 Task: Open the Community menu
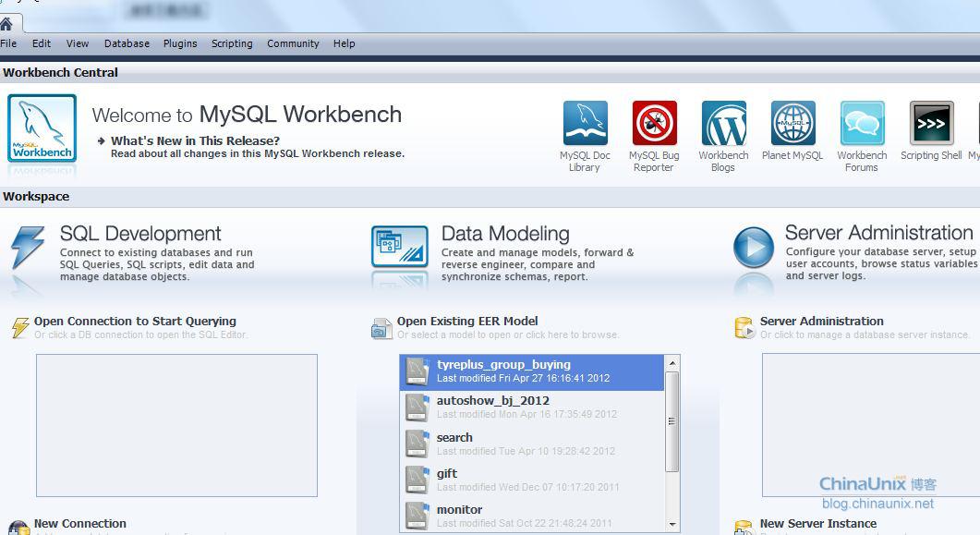[293, 43]
